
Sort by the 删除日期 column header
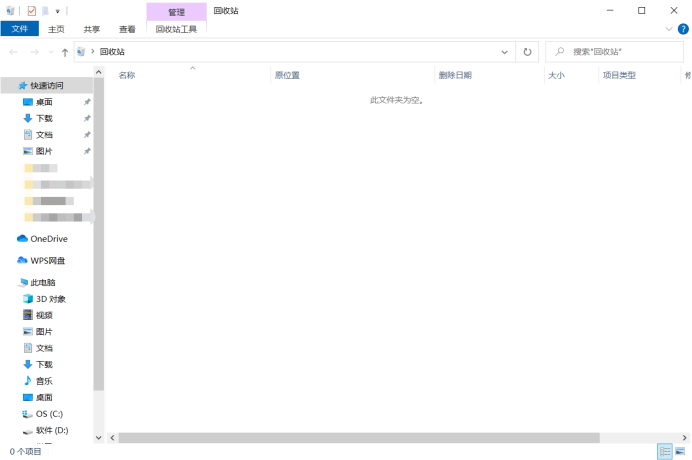(455, 75)
